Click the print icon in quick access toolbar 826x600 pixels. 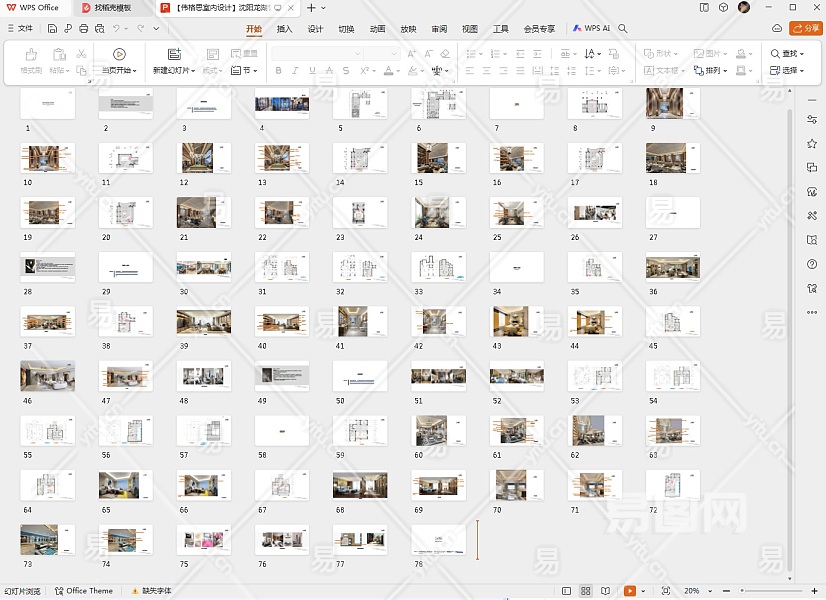pos(84,29)
